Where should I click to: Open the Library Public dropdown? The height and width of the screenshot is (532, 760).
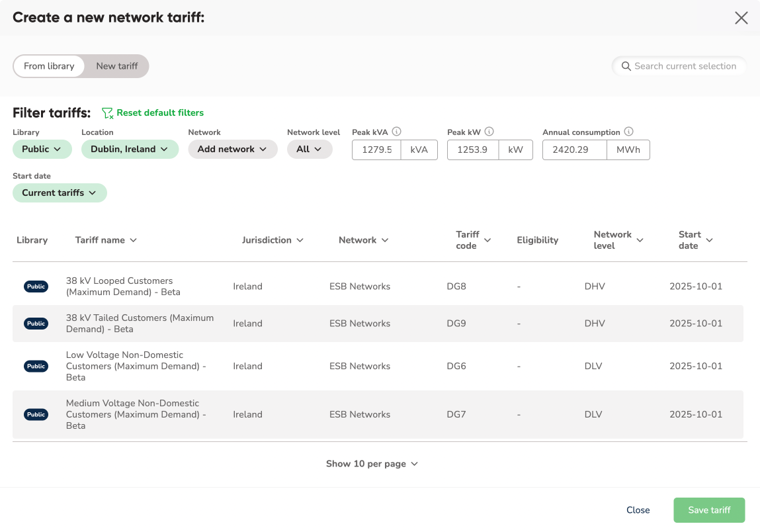pyautogui.click(x=42, y=150)
